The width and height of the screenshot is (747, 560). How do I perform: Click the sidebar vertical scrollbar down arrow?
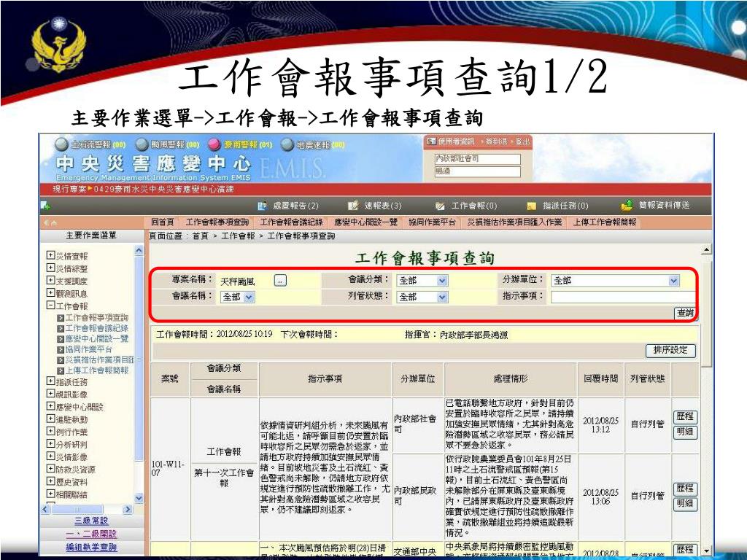[139, 498]
